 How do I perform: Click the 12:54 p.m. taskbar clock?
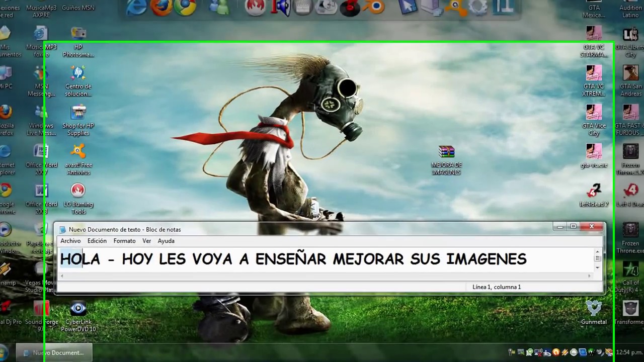[x=629, y=352]
